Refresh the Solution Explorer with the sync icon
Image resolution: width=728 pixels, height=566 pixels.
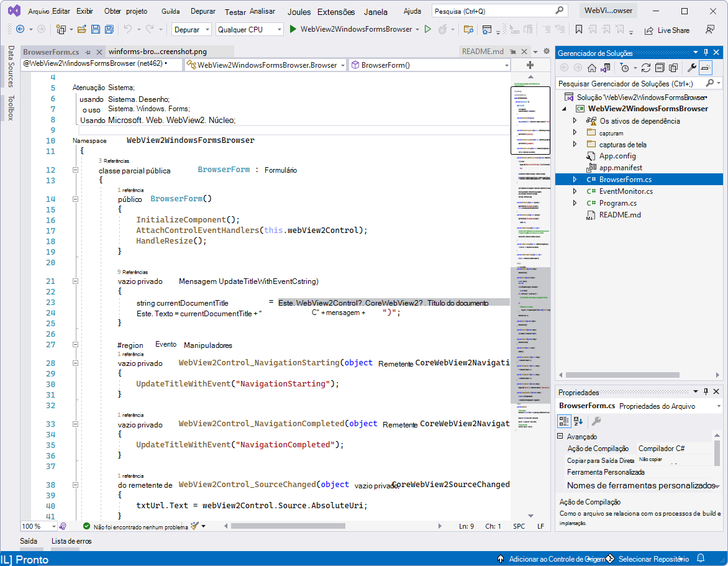click(645, 68)
